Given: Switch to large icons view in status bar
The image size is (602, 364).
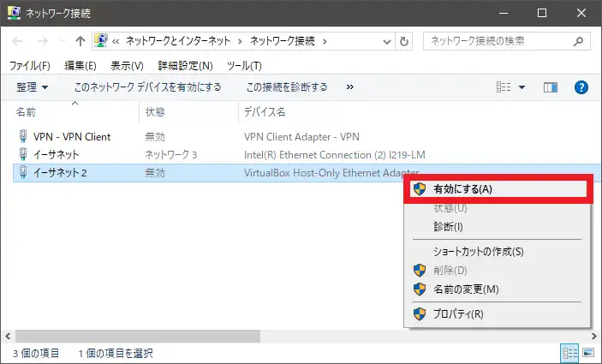Looking at the screenshot, I should tap(588, 353).
